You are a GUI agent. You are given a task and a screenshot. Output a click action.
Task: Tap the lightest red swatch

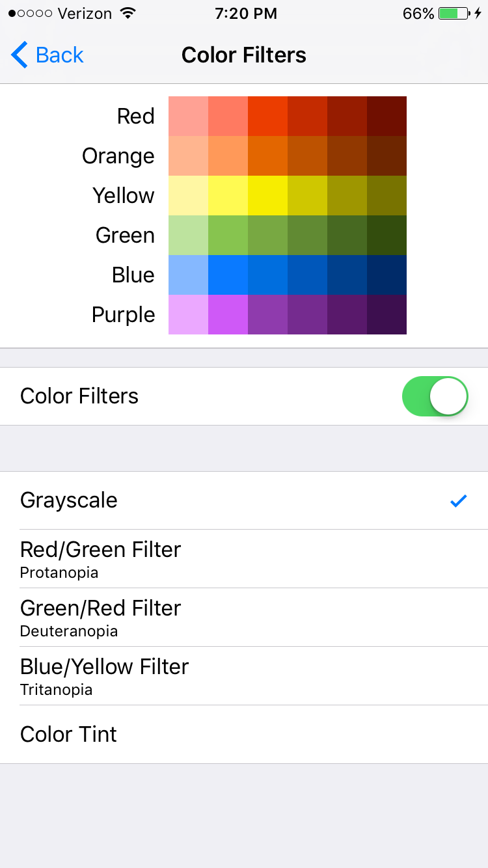[x=188, y=116]
